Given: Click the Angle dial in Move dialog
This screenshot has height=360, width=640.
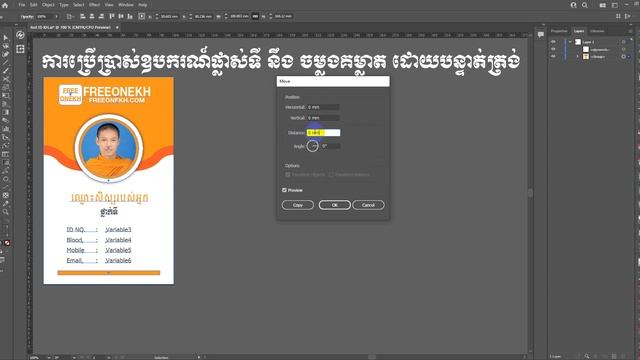Looking at the screenshot, I should [x=313, y=146].
